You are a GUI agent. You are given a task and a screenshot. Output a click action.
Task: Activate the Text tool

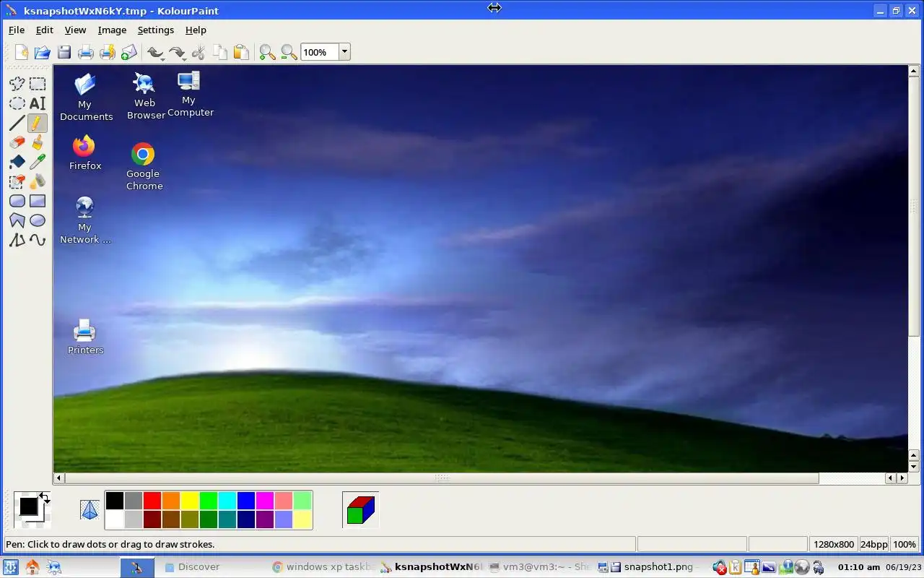click(x=38, y=103)
